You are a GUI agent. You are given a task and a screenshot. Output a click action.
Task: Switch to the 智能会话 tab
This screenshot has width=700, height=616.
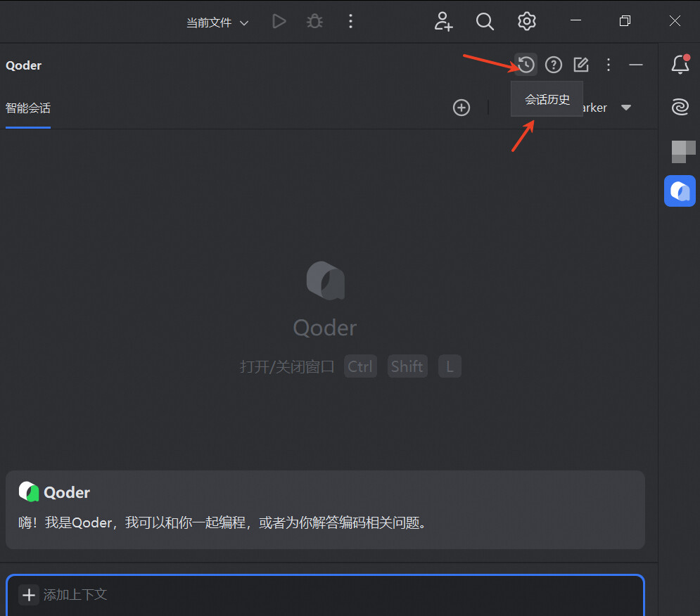point(28,108)
